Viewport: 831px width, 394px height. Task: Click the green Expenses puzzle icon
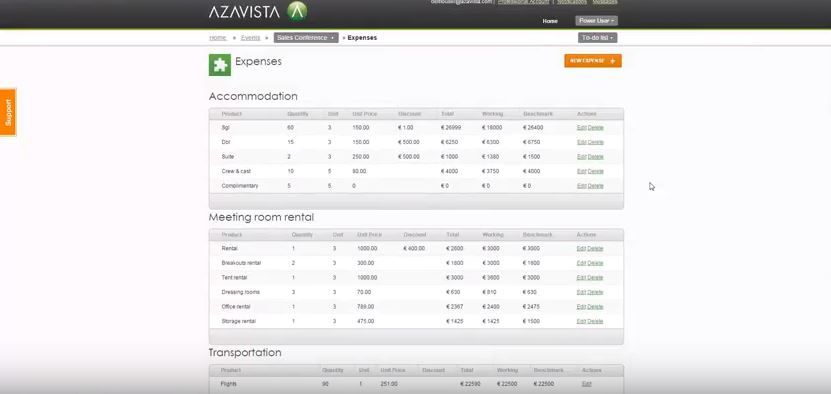point(220,65)
